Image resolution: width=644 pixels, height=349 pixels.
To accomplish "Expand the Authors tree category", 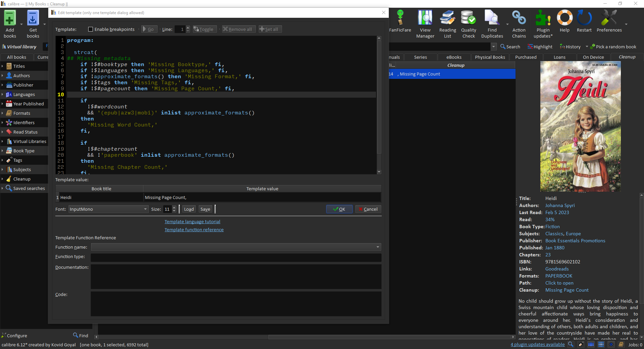I will (x=2, y=76).
